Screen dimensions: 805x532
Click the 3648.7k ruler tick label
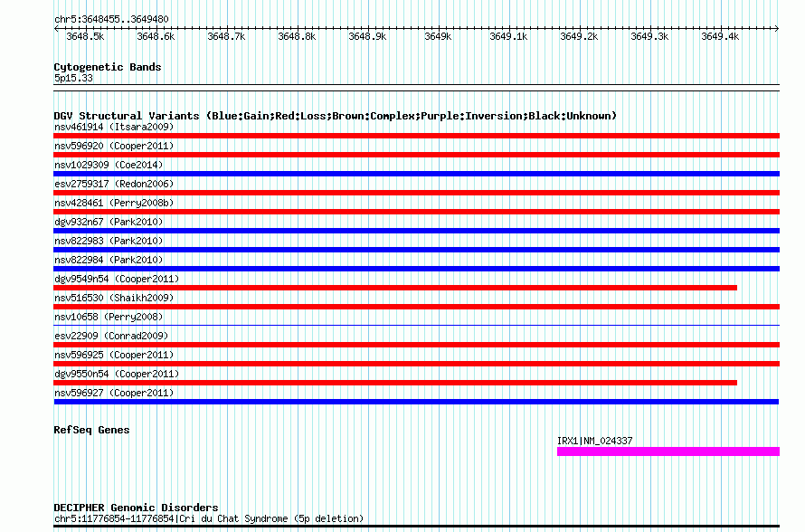click(x=226, y=36)
